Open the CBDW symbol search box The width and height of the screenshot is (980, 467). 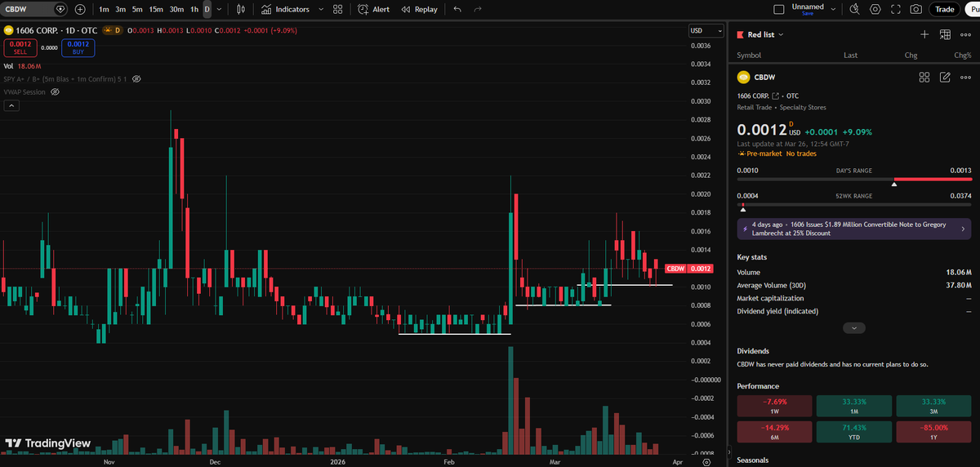click(35, 9)
